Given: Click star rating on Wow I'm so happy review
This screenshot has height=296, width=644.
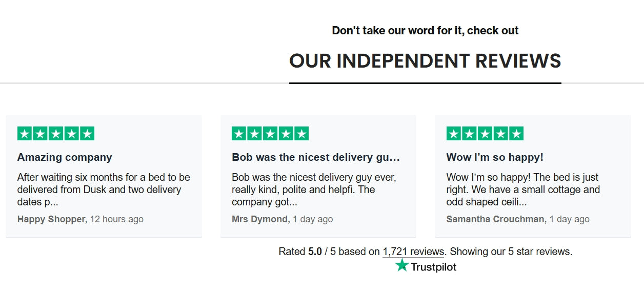Looking at the screenshot, I should pyautogui.click(x=485, y=134).
